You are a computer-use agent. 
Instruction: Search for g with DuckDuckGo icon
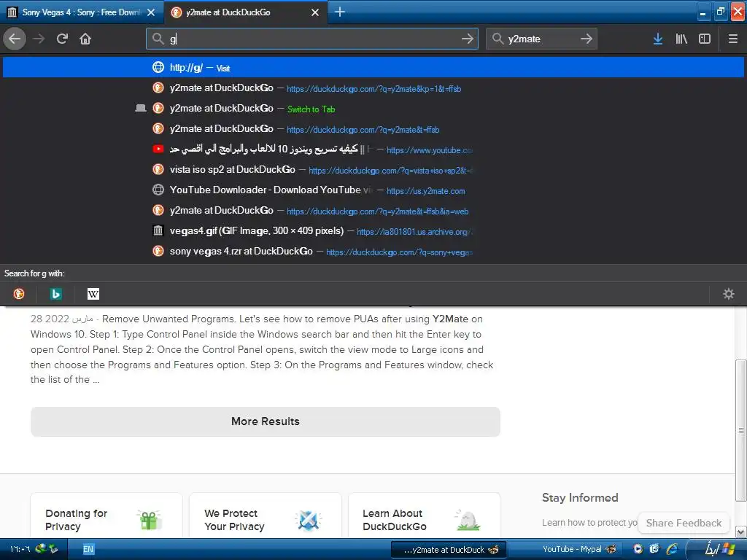(x=19, y=294)
